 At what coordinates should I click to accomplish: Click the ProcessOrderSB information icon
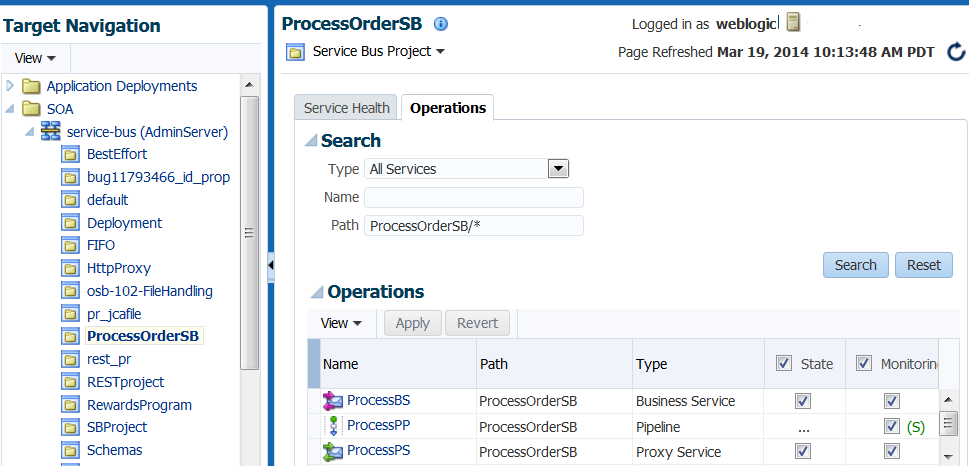pyautogui.click(x=441, y=24)
